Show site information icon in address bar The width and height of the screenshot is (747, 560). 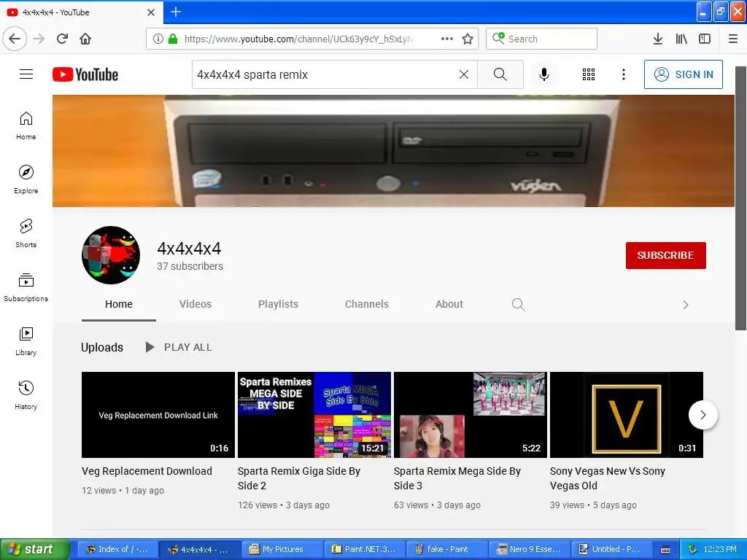tap(158, 39)
